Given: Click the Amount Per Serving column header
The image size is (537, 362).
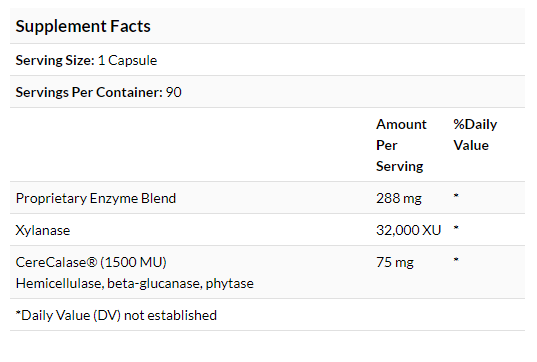Looking at the screenshot, I should click(401, 145).
